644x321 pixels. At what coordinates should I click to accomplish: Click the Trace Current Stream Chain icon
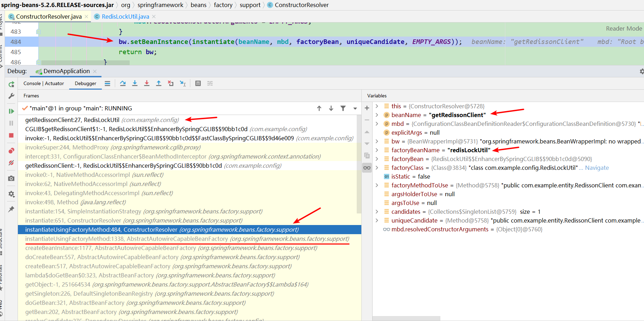210,83
